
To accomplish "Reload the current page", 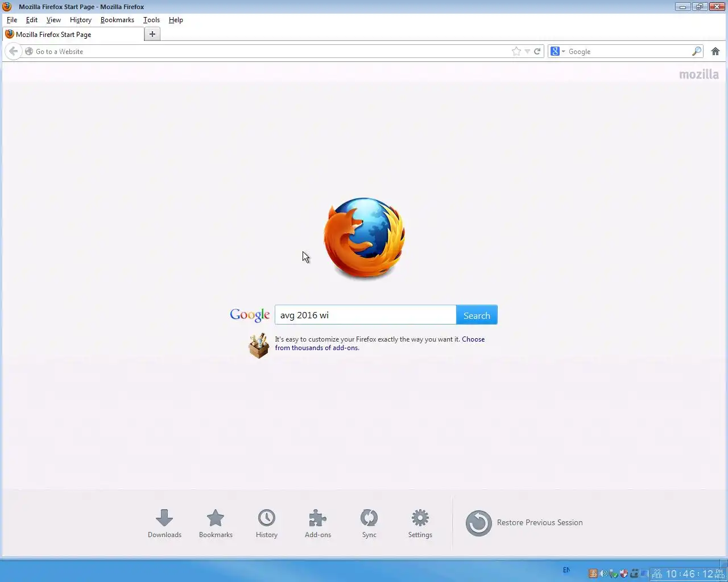I will (x=537, y=51).
